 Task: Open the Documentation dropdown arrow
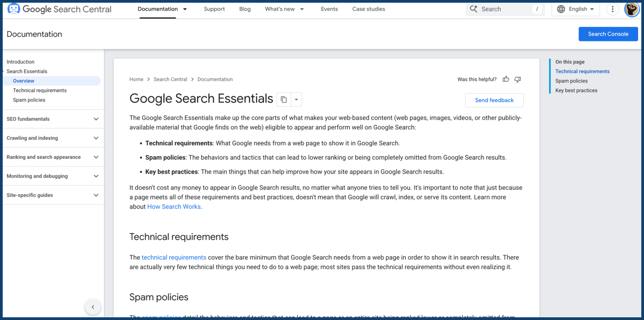[x=185, y=9]
